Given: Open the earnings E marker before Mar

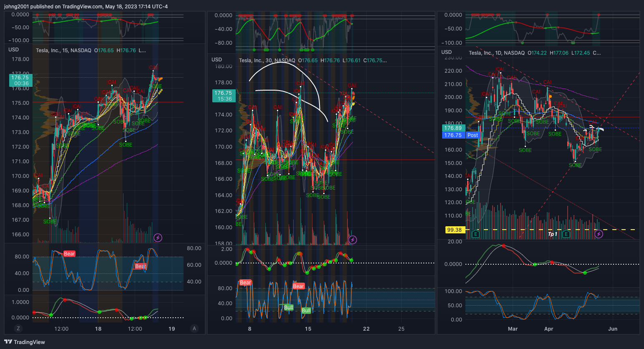Looking at the screenshot, I should tap(475, 234).
